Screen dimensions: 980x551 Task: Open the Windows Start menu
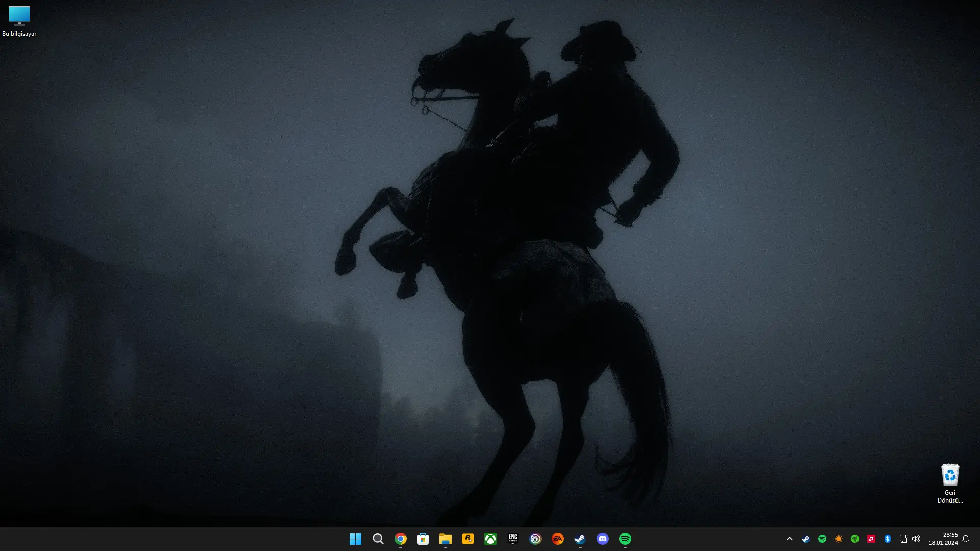355,539
